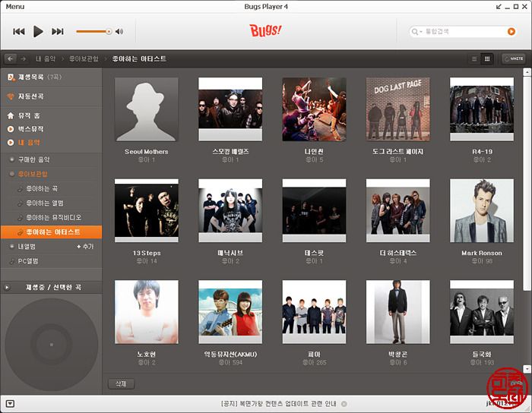Viewport: 532px width, 413px height.
Task: Mute with the speaker icon
Action: (119, 32)
